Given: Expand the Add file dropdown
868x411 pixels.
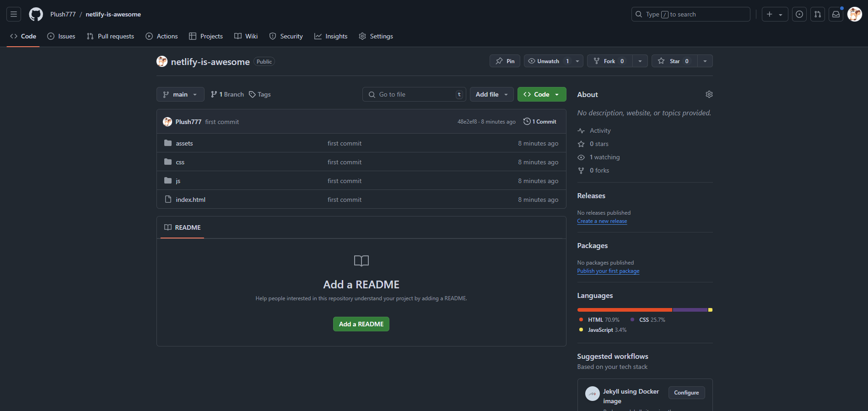Looking at the screenshot, I should 491,94.
